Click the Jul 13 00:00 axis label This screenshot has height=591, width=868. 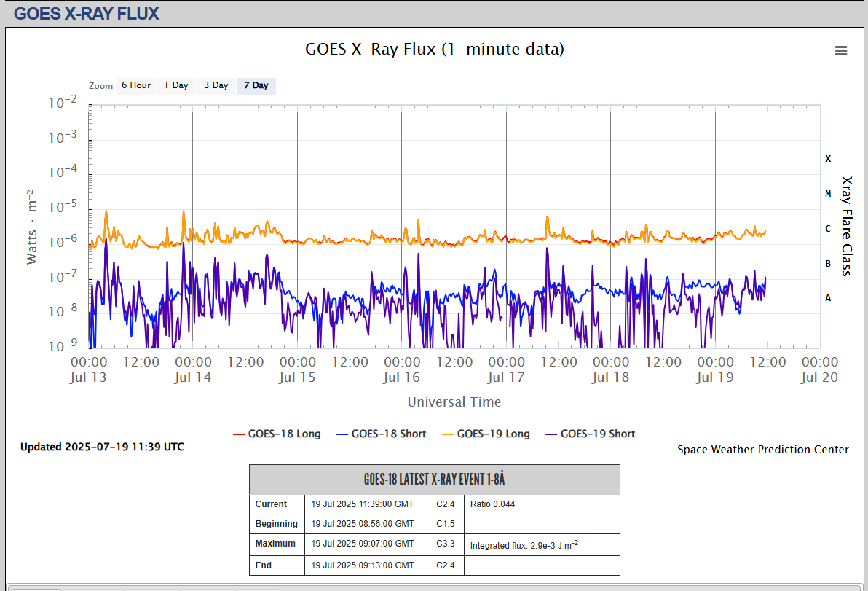(89, 369)
